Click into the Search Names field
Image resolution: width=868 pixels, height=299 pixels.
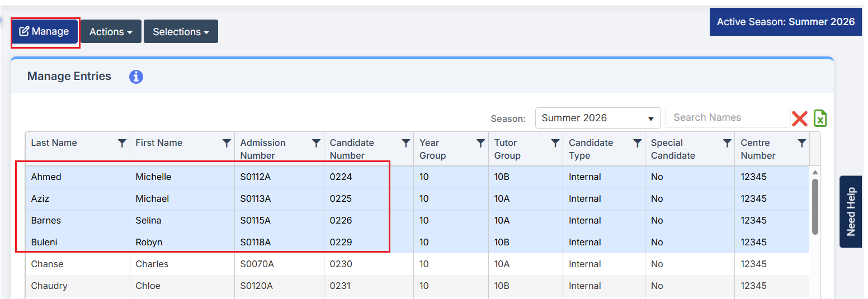(727, 117)
